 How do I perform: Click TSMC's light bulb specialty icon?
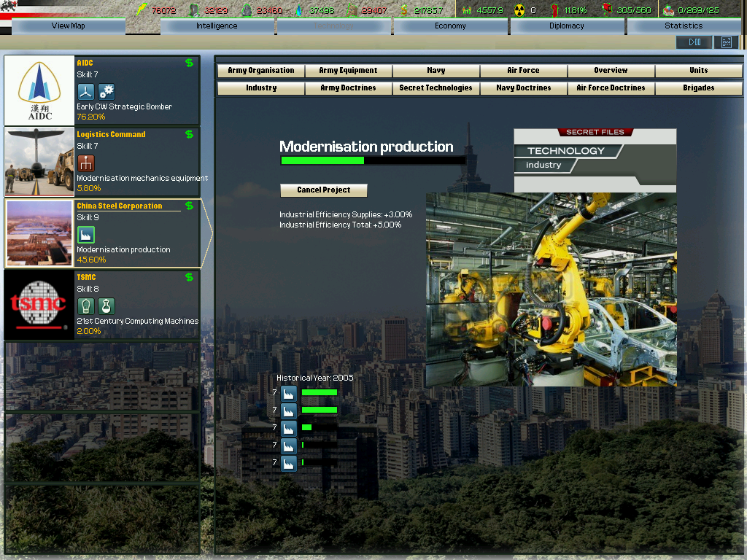click(86, 306)
